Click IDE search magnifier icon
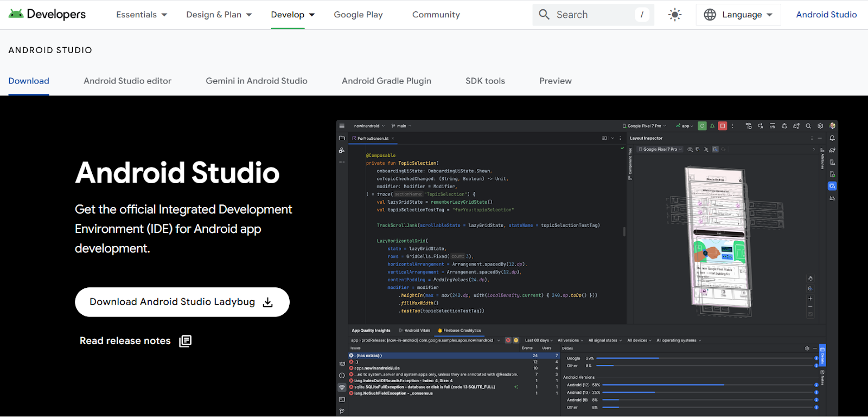This screenshot has width=868, height=420. 808,126
